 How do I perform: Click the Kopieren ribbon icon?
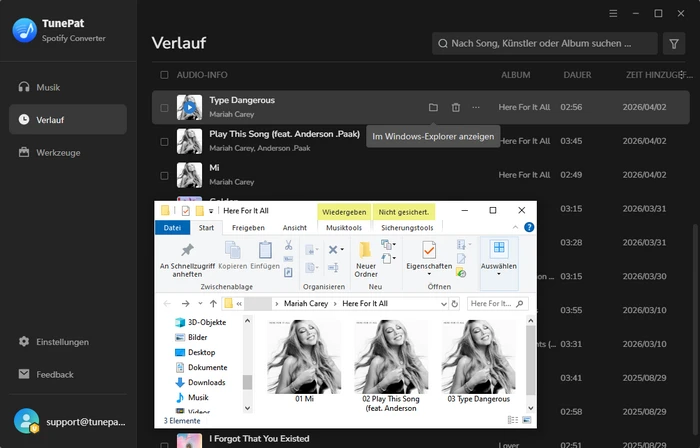233,256
